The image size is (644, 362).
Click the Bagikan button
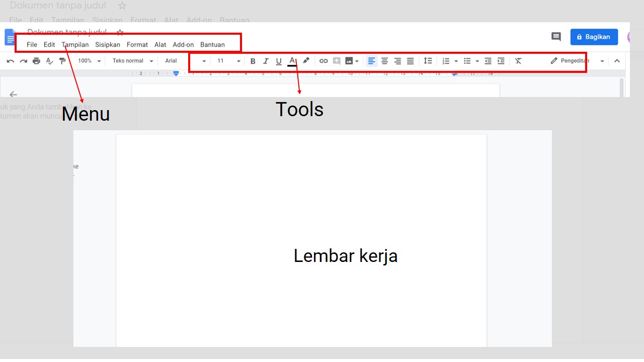[594, 37]
